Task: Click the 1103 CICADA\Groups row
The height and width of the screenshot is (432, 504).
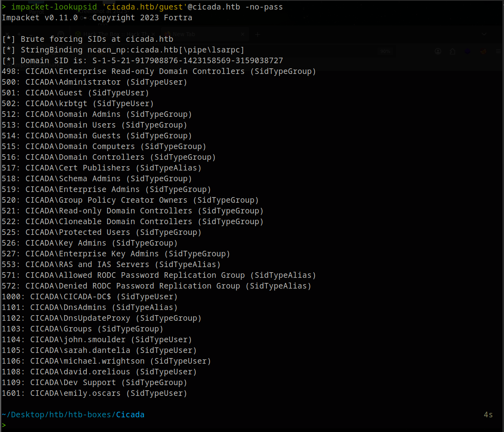Action: click(82, 329)
